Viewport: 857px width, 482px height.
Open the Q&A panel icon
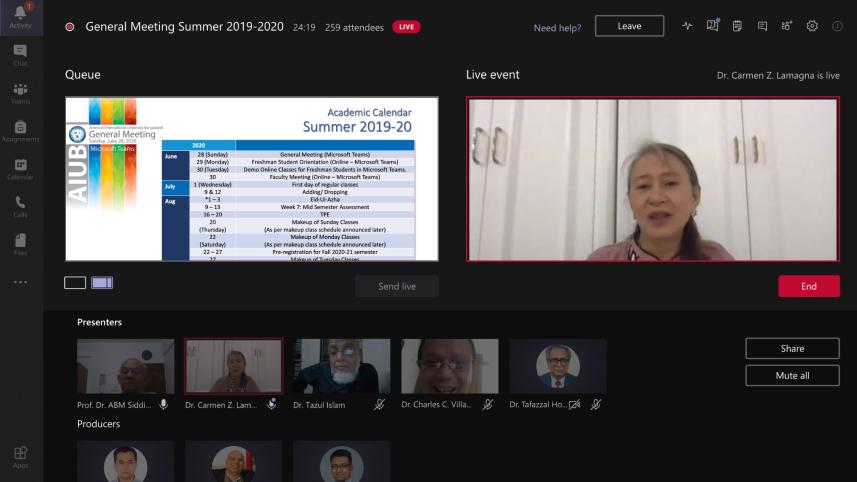tap(712, 26)
